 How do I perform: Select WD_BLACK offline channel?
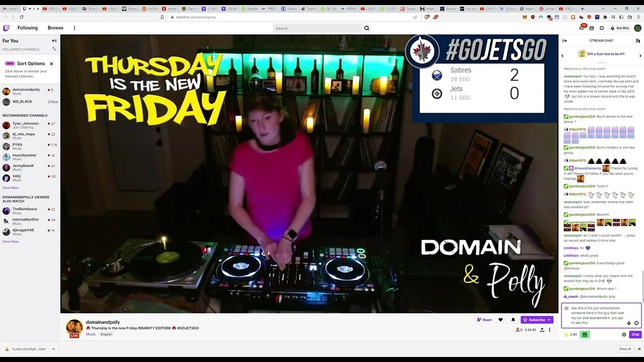click(x=30, y=102)
